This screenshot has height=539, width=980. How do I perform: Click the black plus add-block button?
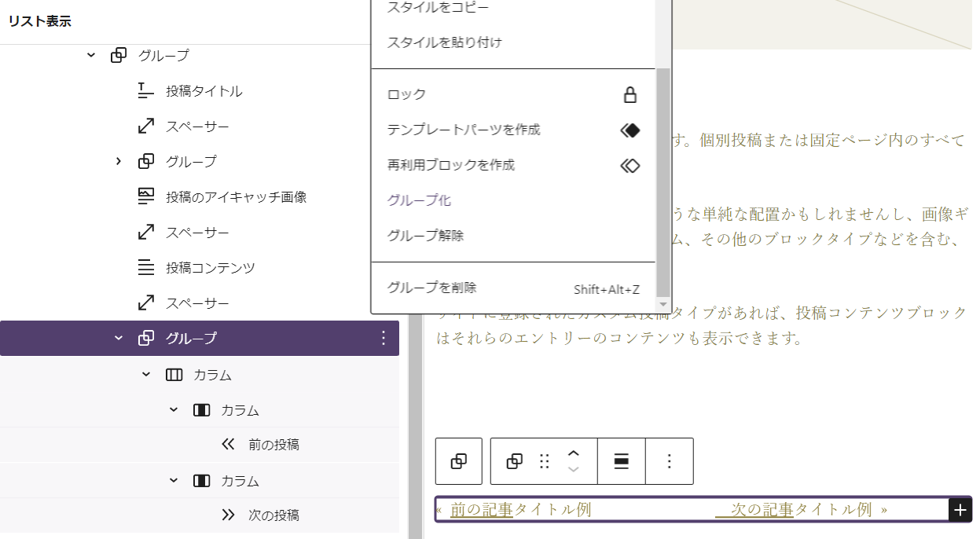(960, 510)
